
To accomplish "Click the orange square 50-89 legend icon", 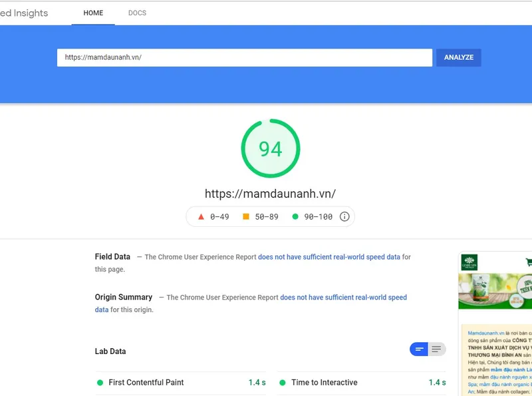I will (x=246, y=216).
